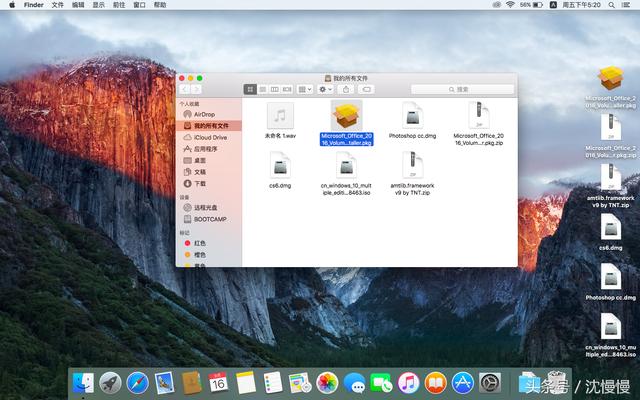
Task: Open App Store from the Dock
Action: (x=462, y=383)
